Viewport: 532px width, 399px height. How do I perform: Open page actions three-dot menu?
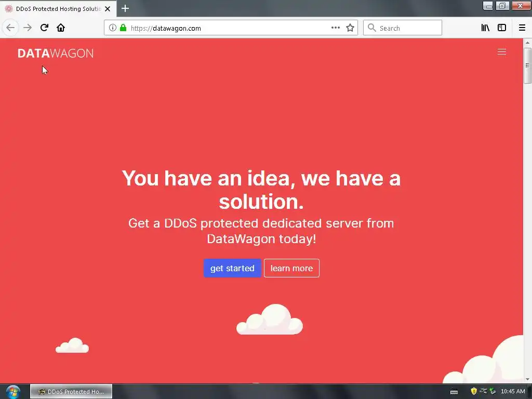tap(335, 28)
